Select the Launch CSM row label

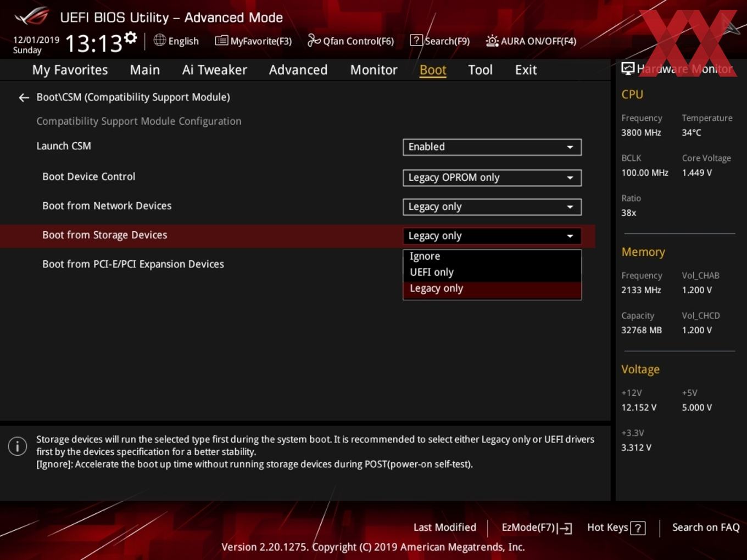64,146
